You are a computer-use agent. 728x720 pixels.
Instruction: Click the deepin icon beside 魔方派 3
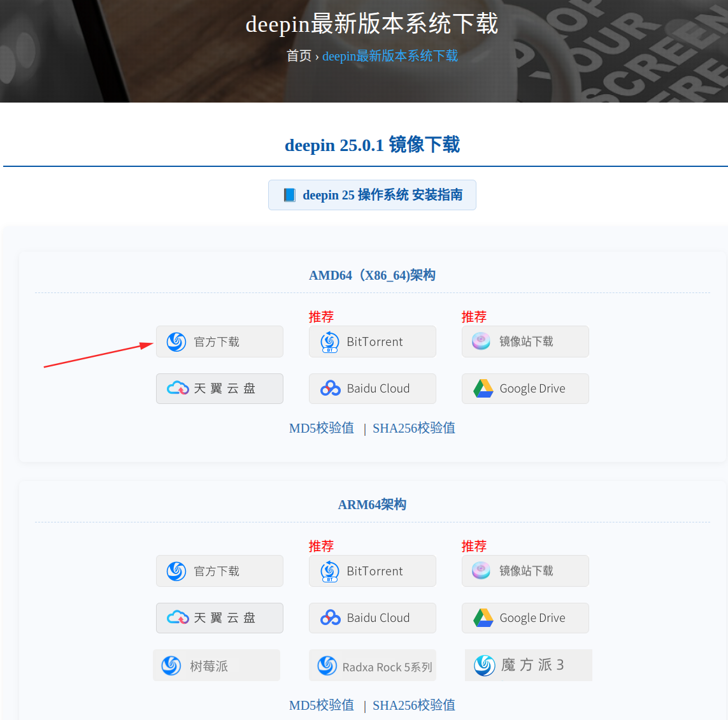point(485,666)
